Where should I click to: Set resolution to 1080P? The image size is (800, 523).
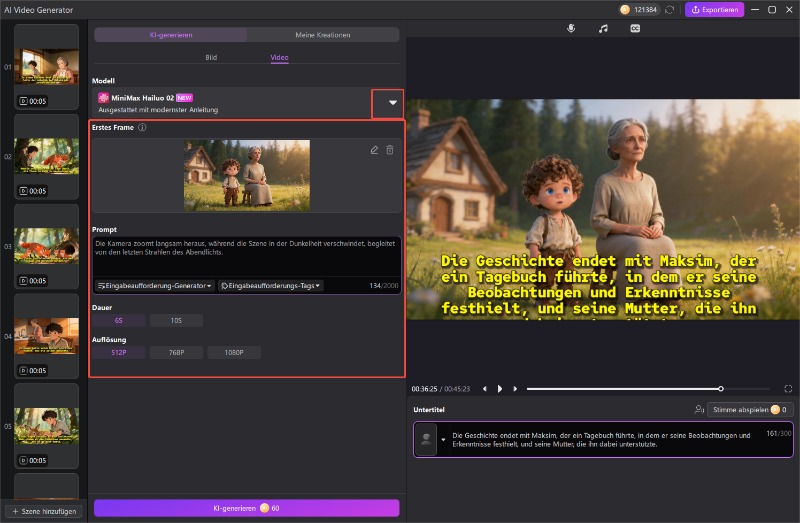point(234,352)
